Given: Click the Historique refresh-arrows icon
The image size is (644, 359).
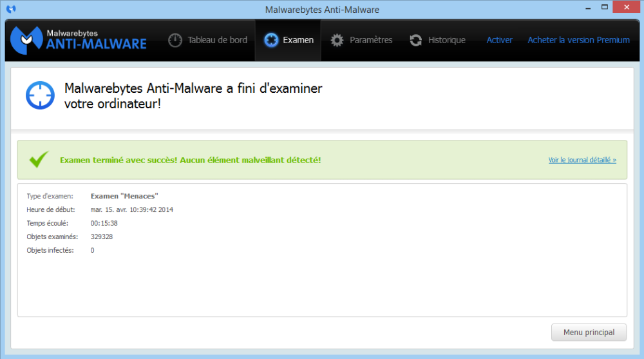Looking at the screenshot, I should (415, 41).
